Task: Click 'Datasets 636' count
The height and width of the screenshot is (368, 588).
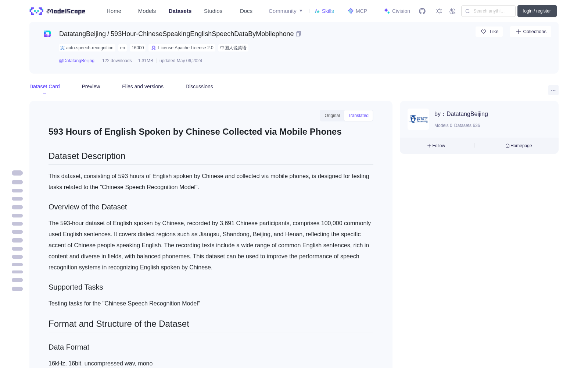Action: click(x=467, y=125)
